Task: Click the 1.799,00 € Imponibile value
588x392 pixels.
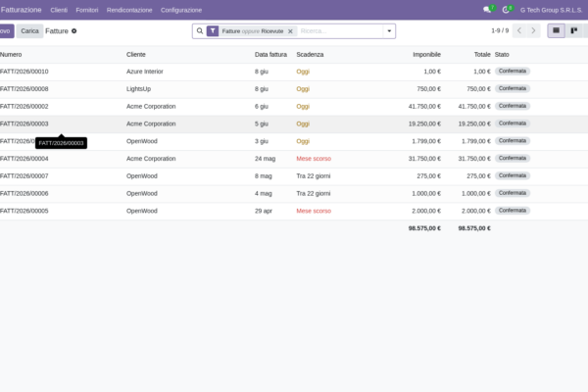Action: (x=426, y=141)
